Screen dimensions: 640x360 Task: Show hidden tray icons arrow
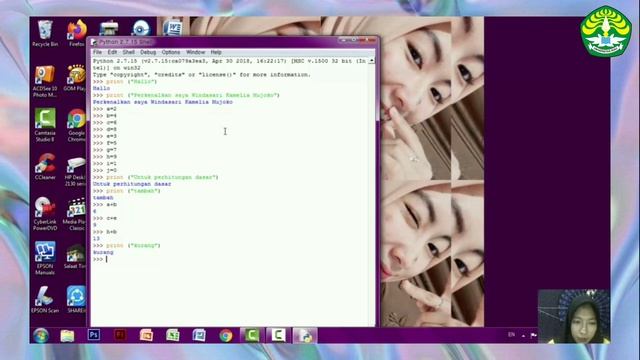click(x=523, y=336)
